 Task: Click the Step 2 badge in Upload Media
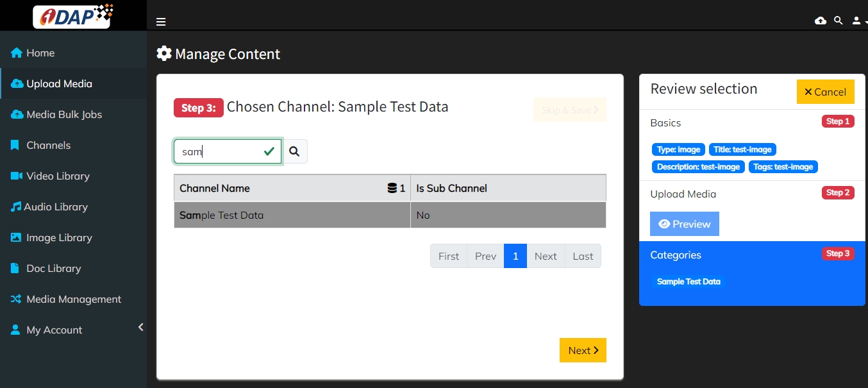[x=838, y=192]
